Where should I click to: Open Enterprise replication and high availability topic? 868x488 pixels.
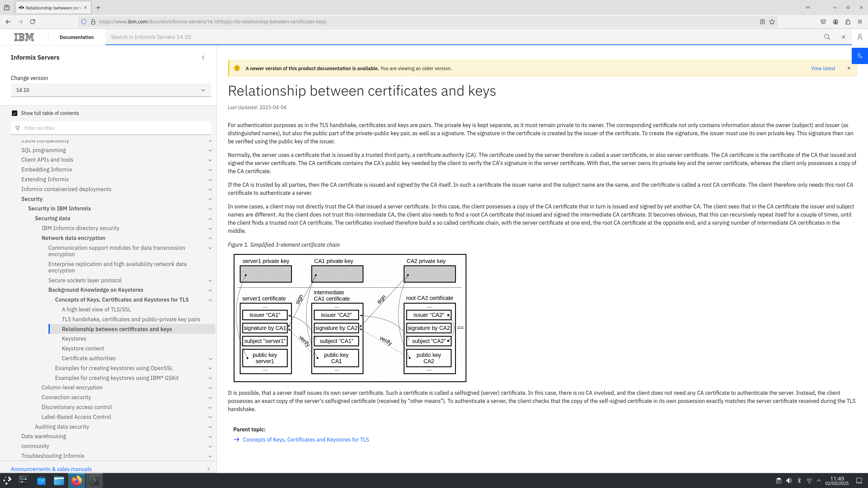coord(118,267)
